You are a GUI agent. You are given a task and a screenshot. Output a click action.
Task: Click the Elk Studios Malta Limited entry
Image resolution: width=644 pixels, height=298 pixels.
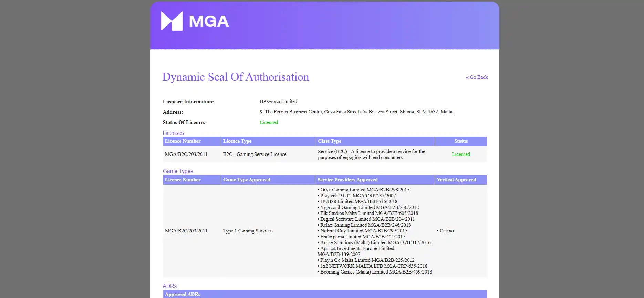[x=368, y=213]
